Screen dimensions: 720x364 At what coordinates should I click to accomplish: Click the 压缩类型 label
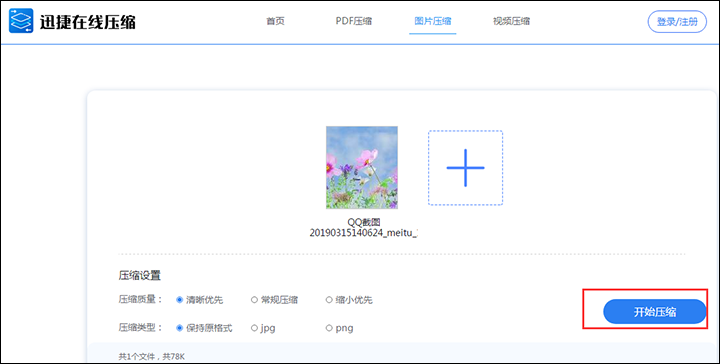[x=141, y=328]
